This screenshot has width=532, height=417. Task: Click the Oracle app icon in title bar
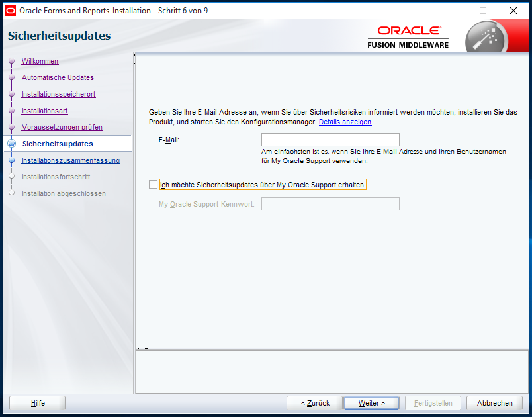11,11
